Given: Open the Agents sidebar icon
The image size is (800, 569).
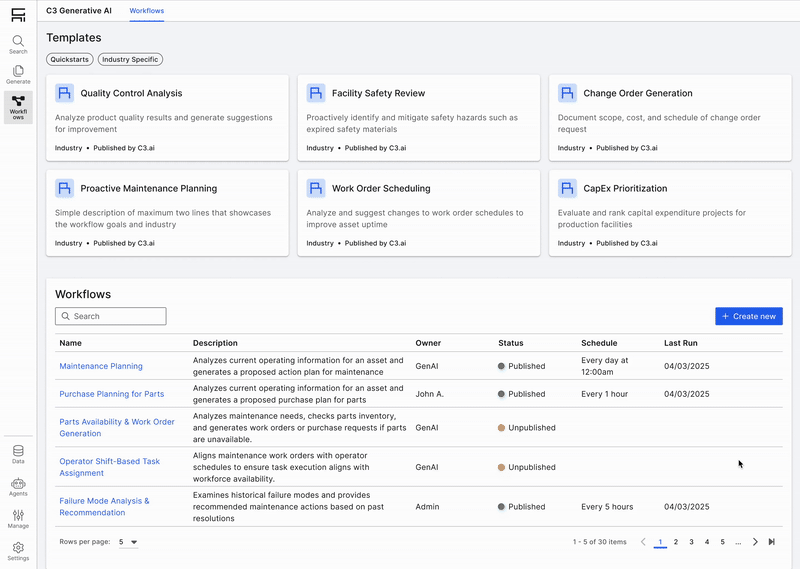Looking at the screenshot, I should click(18, 486).
